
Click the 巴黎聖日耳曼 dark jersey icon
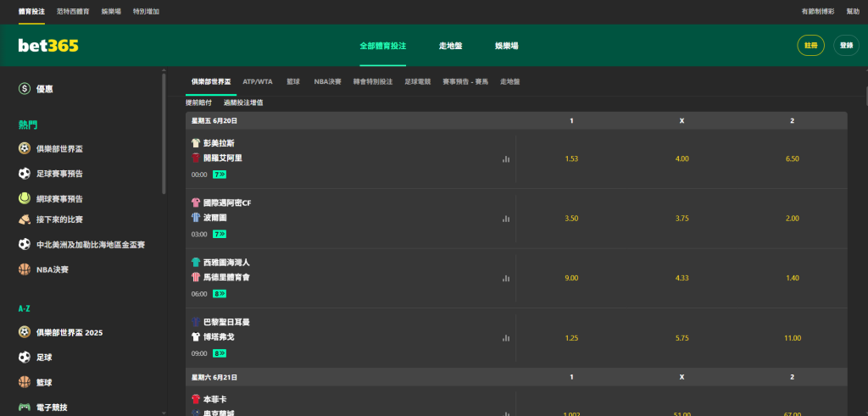coord(196,322)
